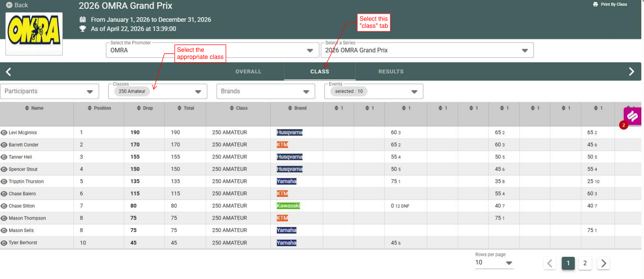Click the name Chase Balero
Screen dimensions: 644x279
[22, 194]
